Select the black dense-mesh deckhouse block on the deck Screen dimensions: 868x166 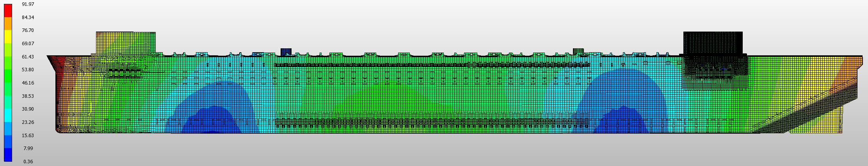tap(713, 43)
